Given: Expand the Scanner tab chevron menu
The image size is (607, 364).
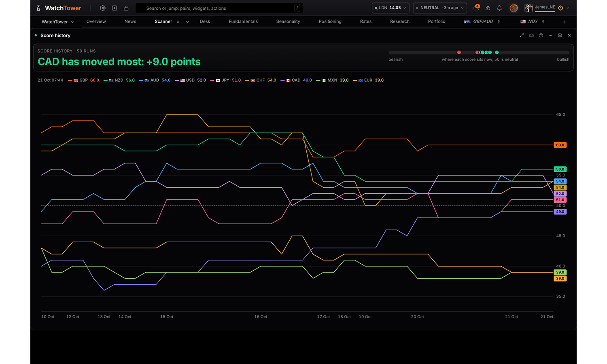Looking at the screenshot, I should click(188, 22).
